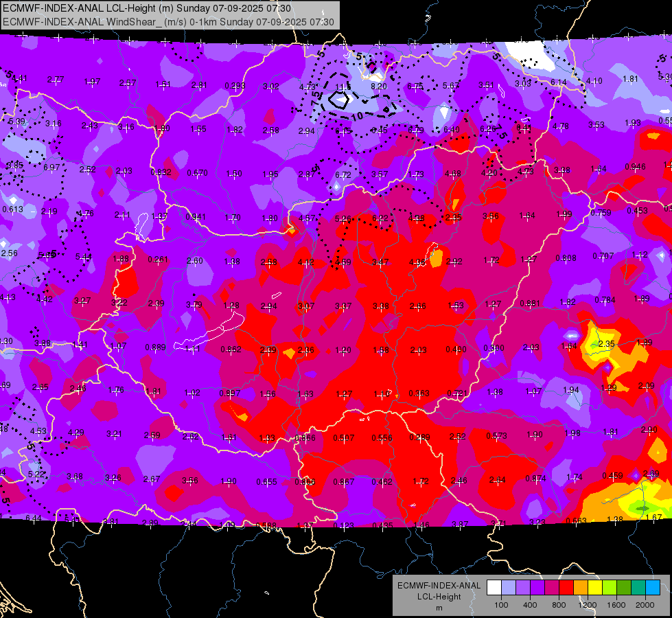Click the teal legend swatch
The width and height of the screenshot is (672, 618).
point(638,588)
